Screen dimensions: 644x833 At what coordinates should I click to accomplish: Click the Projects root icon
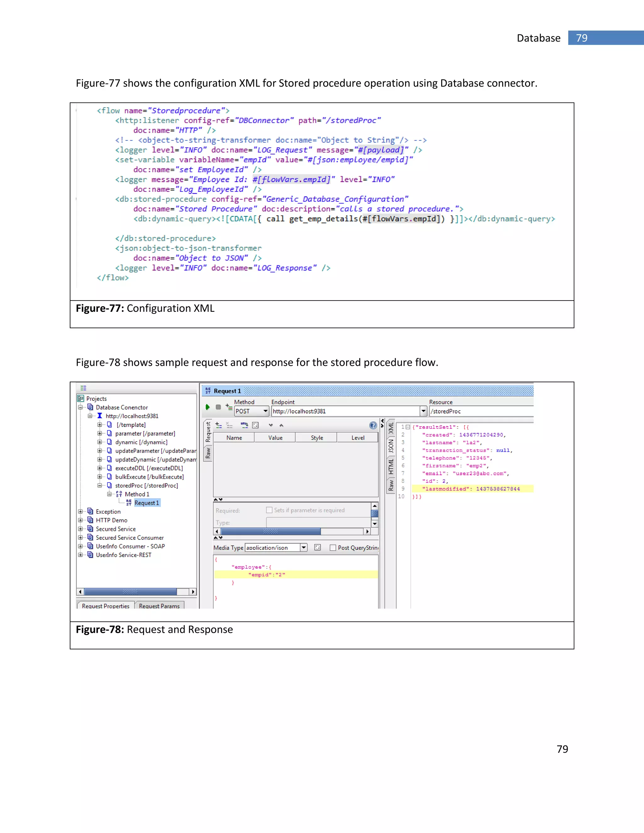point(80,398)
